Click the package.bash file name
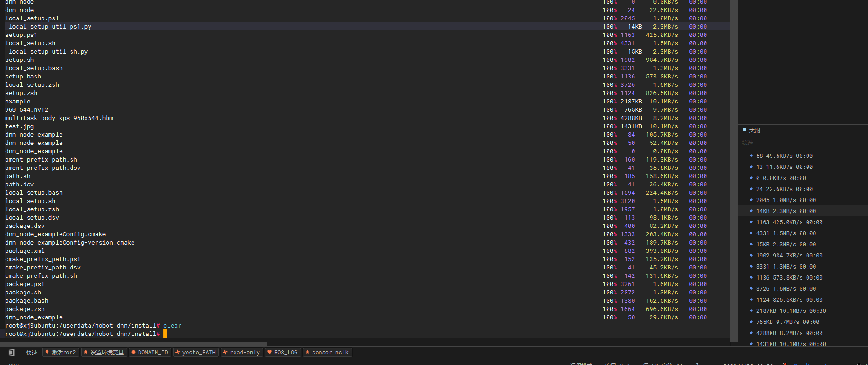The height and width of the screenshot is (365, 868). pos(27,301)
